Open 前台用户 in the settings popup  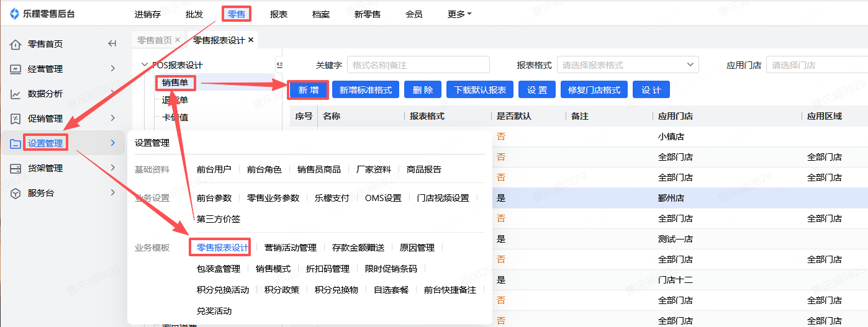point(214,169)
